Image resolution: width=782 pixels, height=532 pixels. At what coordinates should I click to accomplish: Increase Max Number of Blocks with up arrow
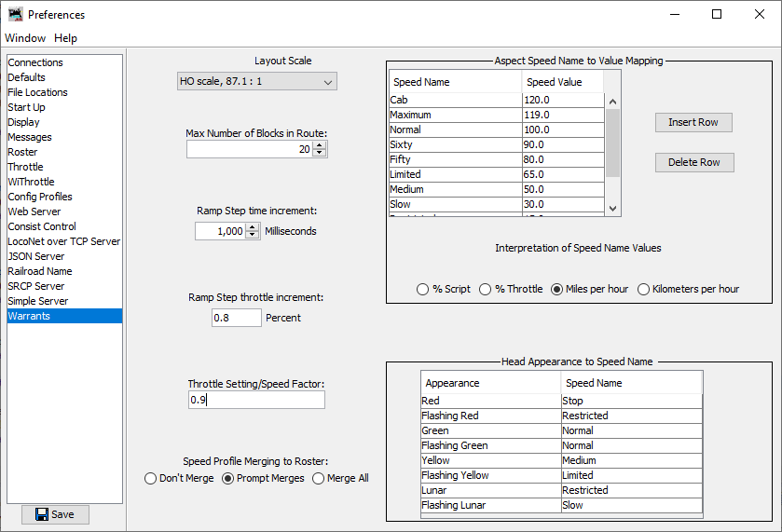[320, 144]
